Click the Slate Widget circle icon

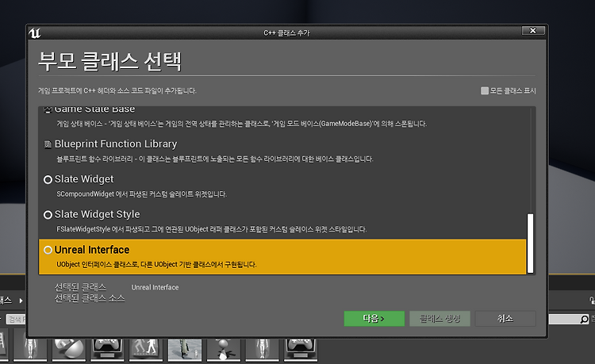click(48, 180)
